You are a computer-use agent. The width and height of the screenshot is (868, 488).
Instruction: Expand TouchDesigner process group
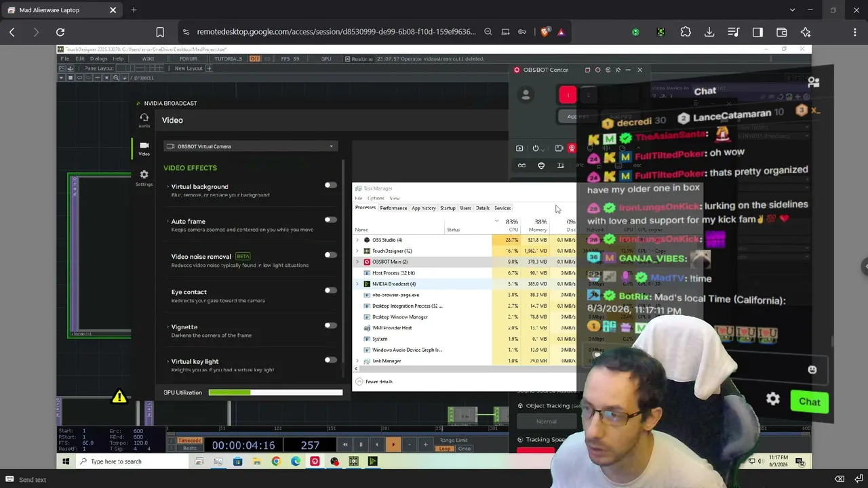pyautogui.click(x=357, y=251)
